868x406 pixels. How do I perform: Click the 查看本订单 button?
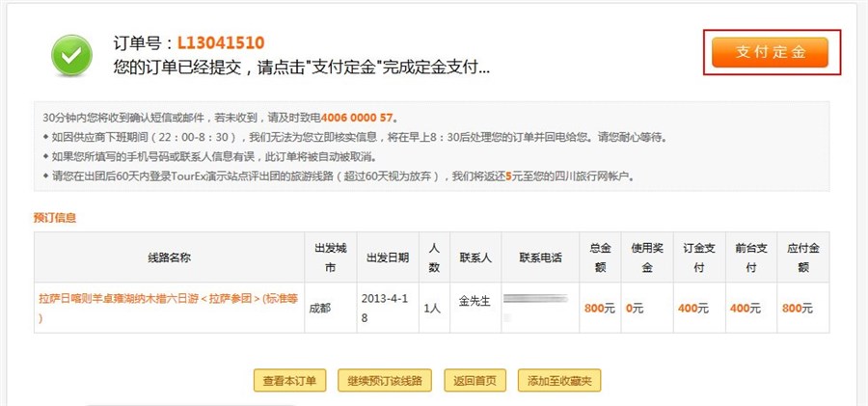pos(290,380)
